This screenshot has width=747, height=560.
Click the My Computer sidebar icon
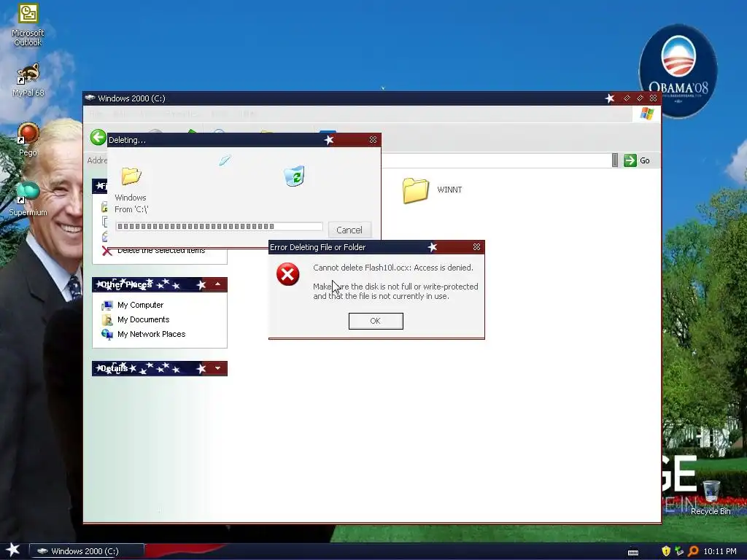(107, 306)
